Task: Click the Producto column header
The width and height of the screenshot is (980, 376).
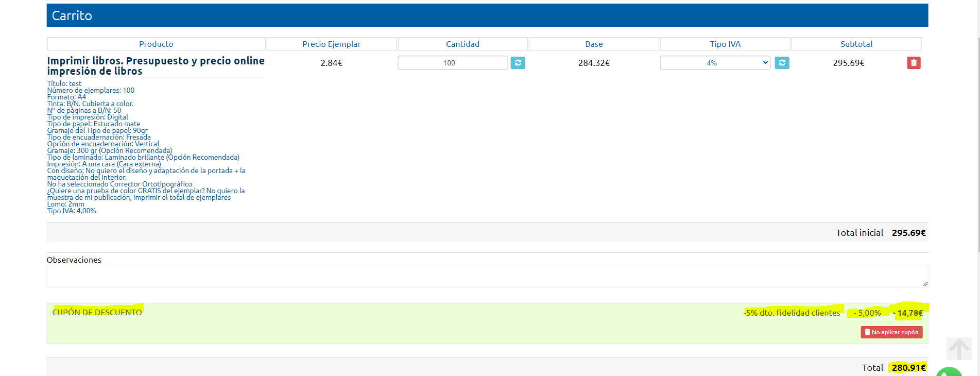Action: (156, 44)
